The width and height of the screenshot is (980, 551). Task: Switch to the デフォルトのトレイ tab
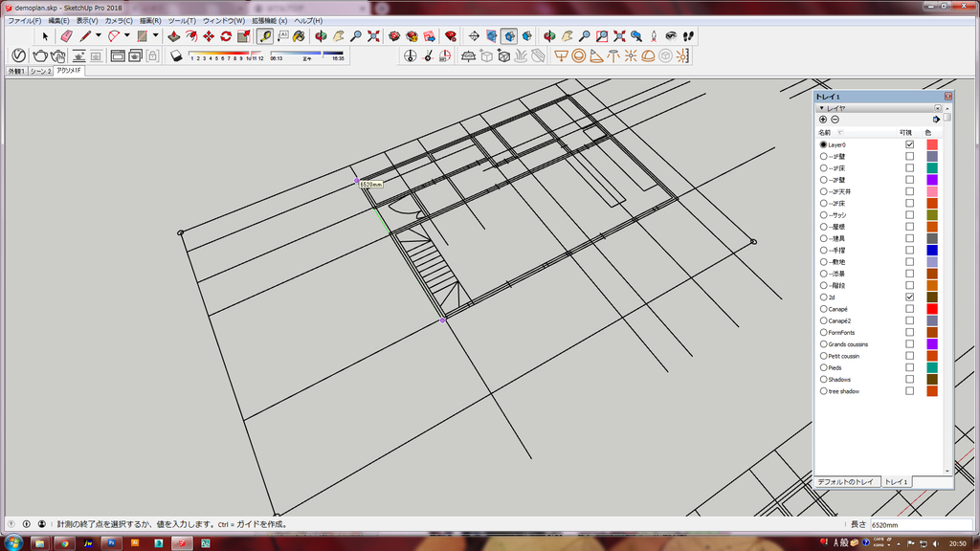pos(846,482)
